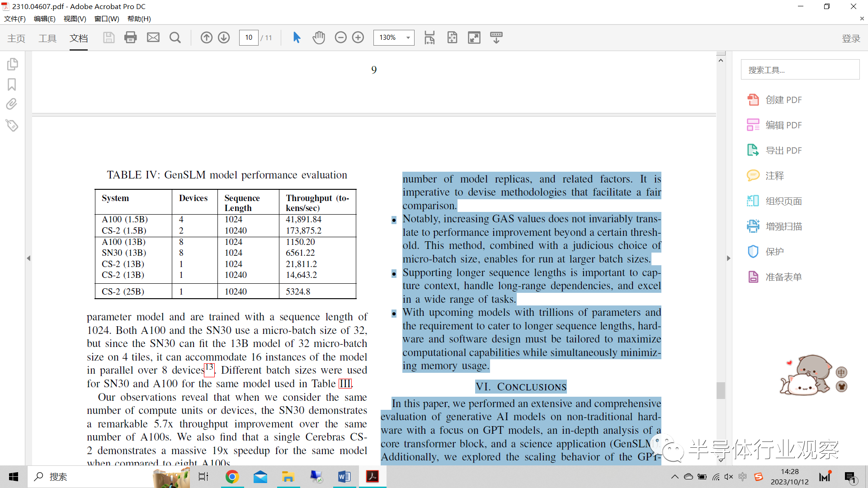Open the tags panel icon
The image size is (868, 488).
pos(12,125)
